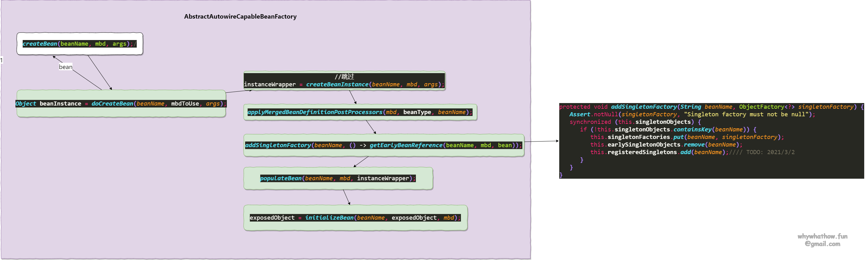Select the createBean node box

pos(79,44)
